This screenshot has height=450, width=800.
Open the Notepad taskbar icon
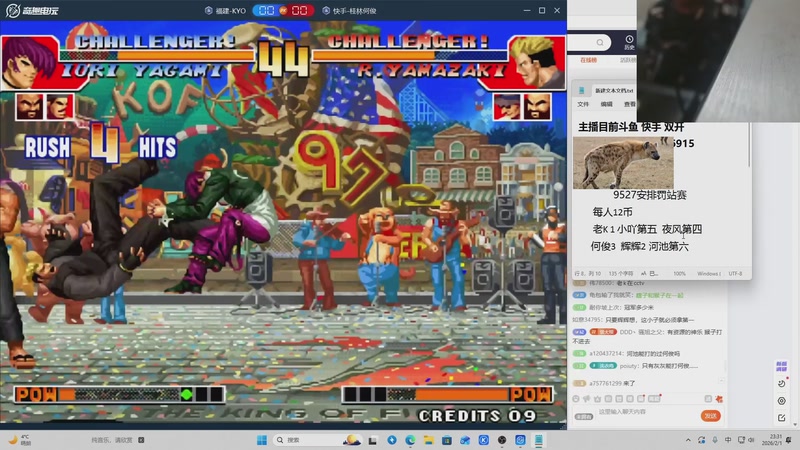tap(539, 440)
